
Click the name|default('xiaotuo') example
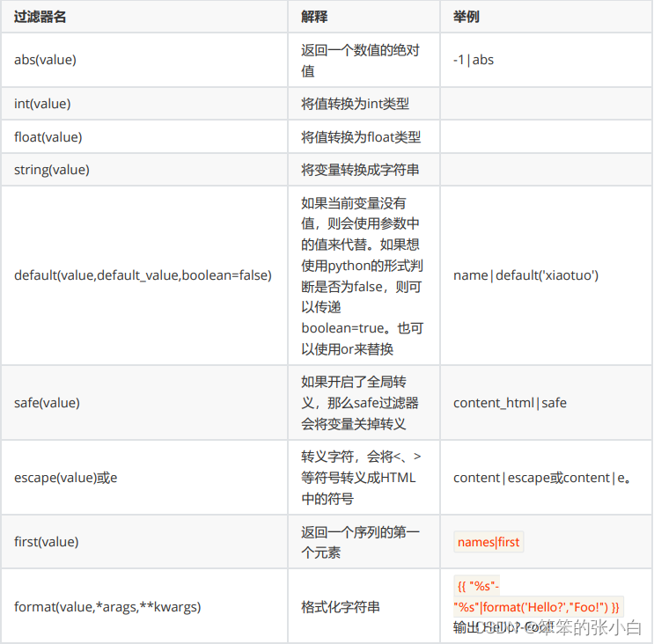(525, 275)
